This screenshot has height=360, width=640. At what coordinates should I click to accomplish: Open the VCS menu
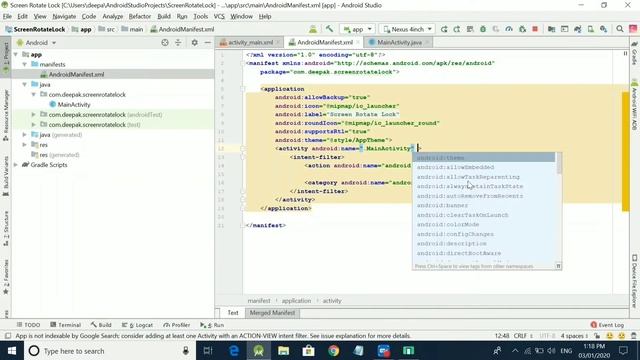219,16
